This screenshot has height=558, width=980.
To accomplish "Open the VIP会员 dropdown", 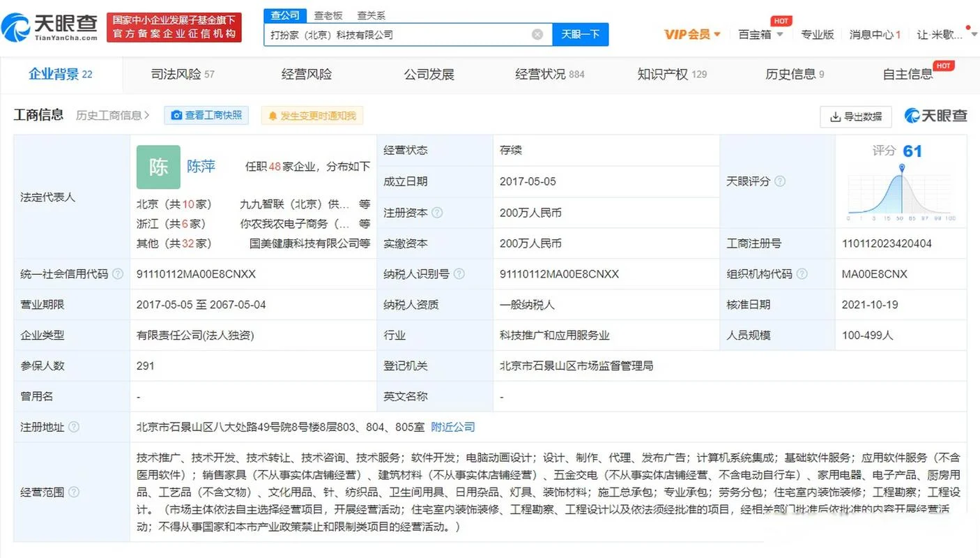I will click(x=692, y=34).
